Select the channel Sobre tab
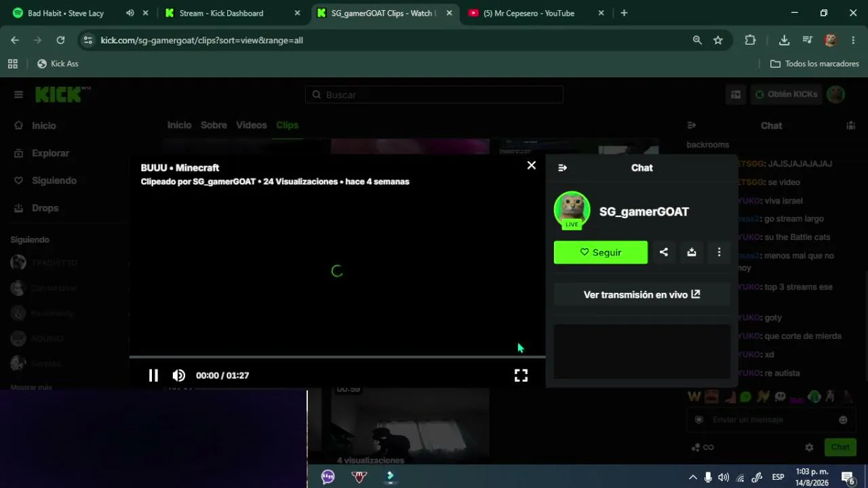Image resolution: width=868 pixels, height=488 pixels. (214, 125)
